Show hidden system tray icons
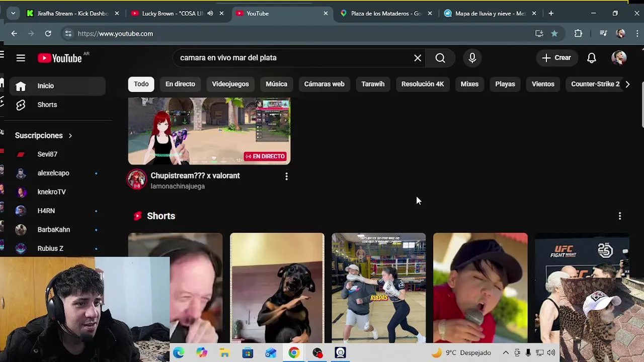 click(x=506, y=353)
